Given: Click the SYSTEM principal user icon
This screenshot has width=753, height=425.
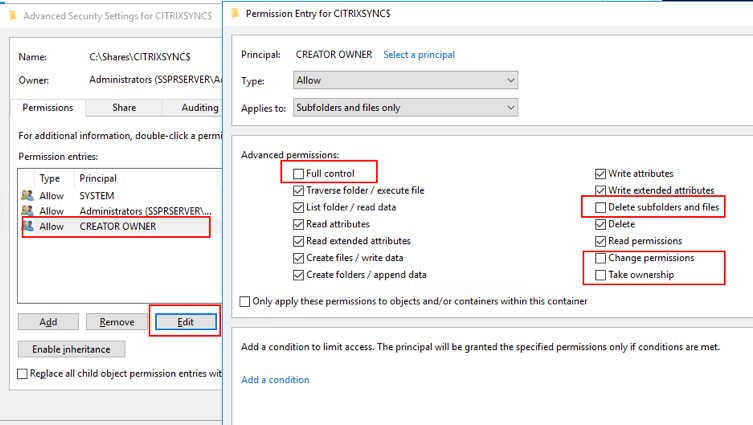Looking at the screenshot, I should click(x=27, y=196).
